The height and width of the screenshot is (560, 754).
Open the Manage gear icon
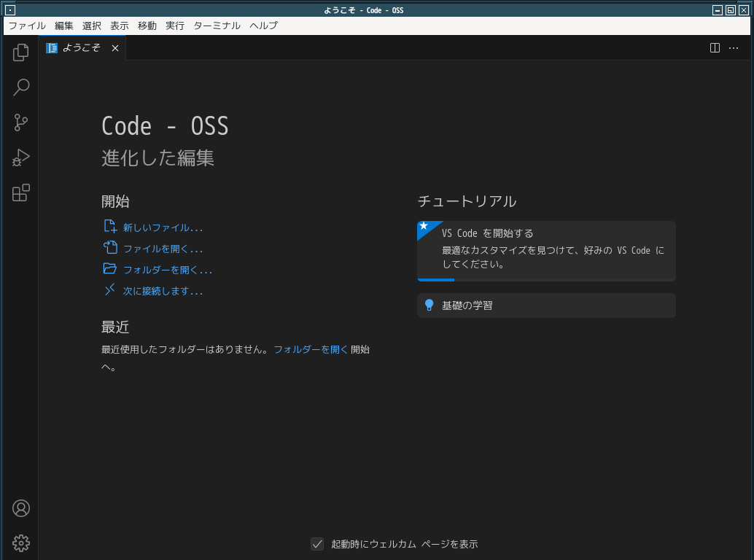point(20,543)
